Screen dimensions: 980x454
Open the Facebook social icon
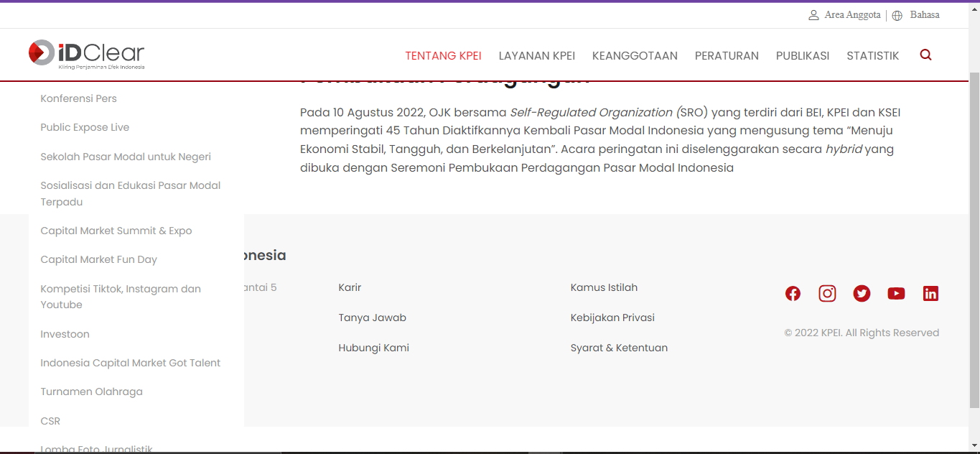tap(793, 293)
